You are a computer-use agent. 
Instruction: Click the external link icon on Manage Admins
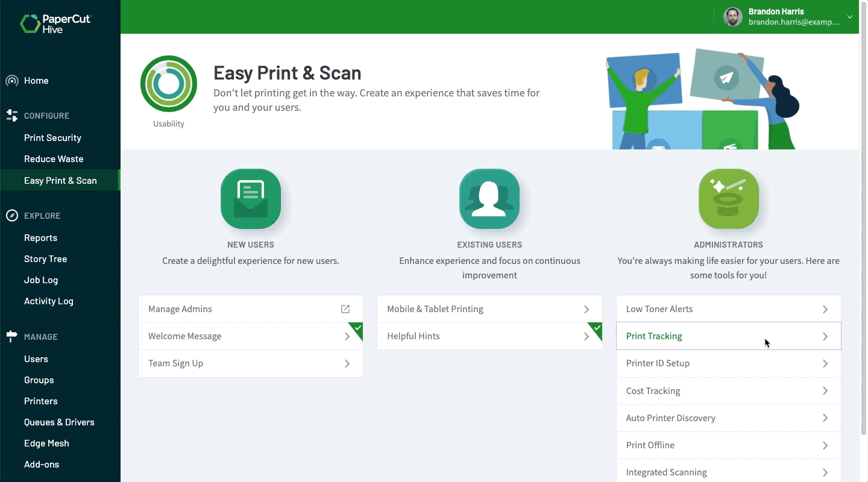coord(345,309)
